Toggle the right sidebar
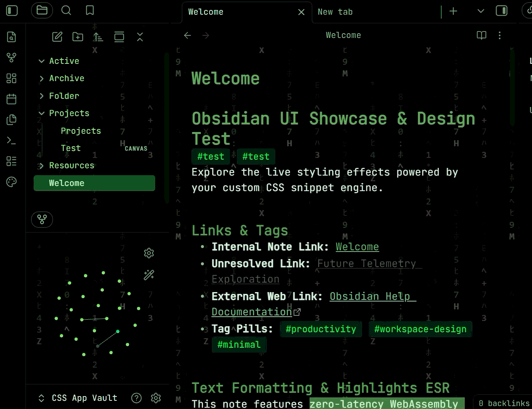The height and width of the screenshot is (409, 532). 501,11
